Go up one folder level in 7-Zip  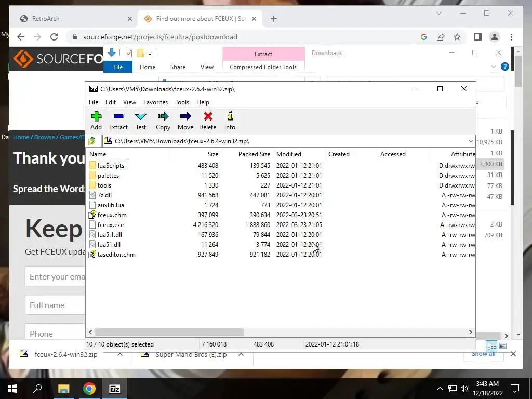(92, 141)
